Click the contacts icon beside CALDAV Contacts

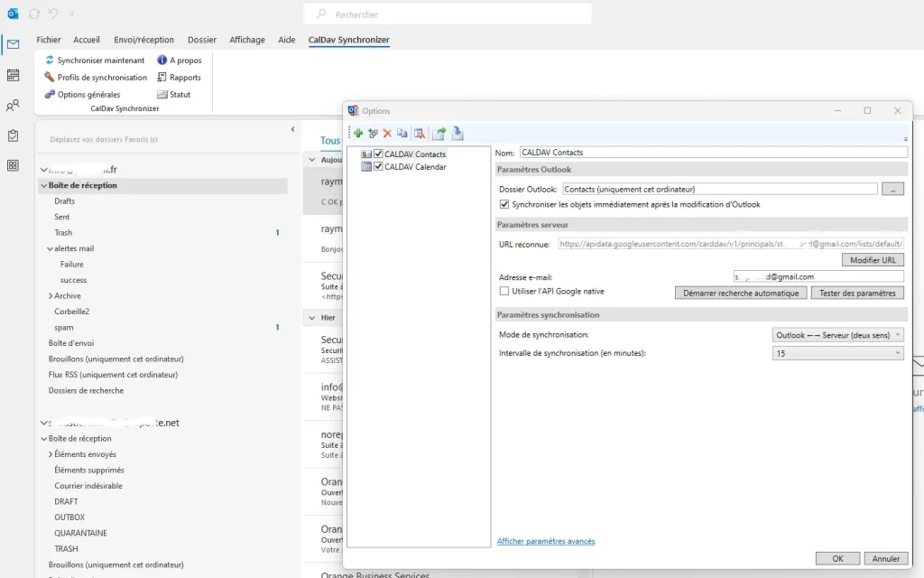point(366,154)
